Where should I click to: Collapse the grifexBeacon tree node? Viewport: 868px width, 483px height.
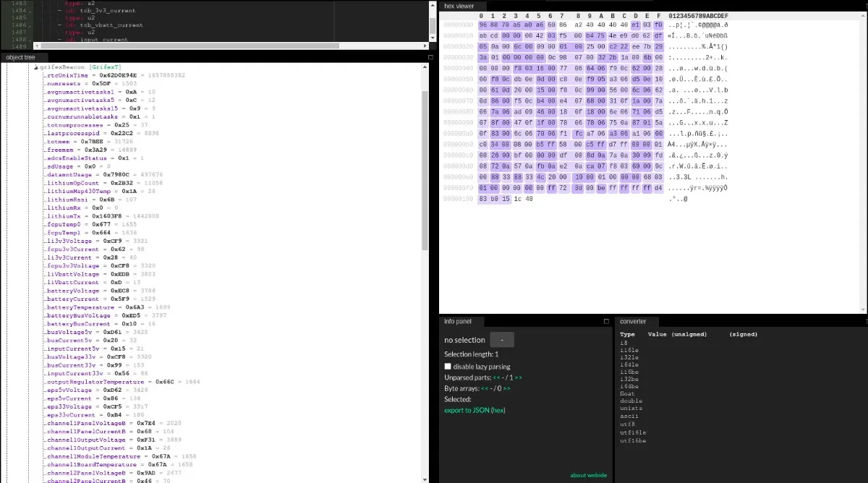coord(36,67)
